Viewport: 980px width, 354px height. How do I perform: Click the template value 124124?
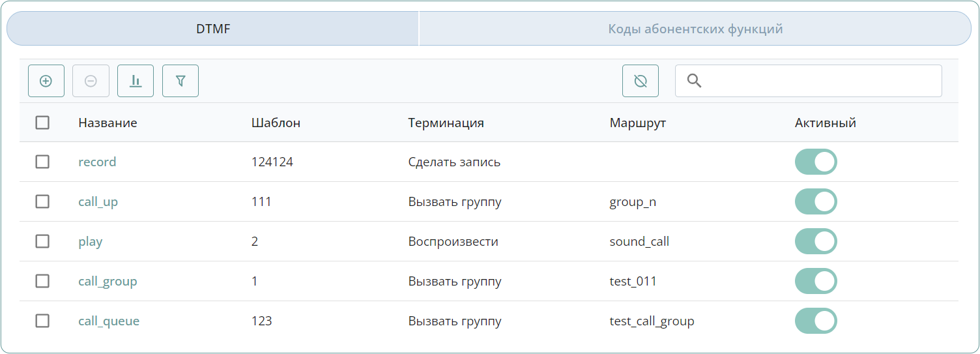(272, 162)
